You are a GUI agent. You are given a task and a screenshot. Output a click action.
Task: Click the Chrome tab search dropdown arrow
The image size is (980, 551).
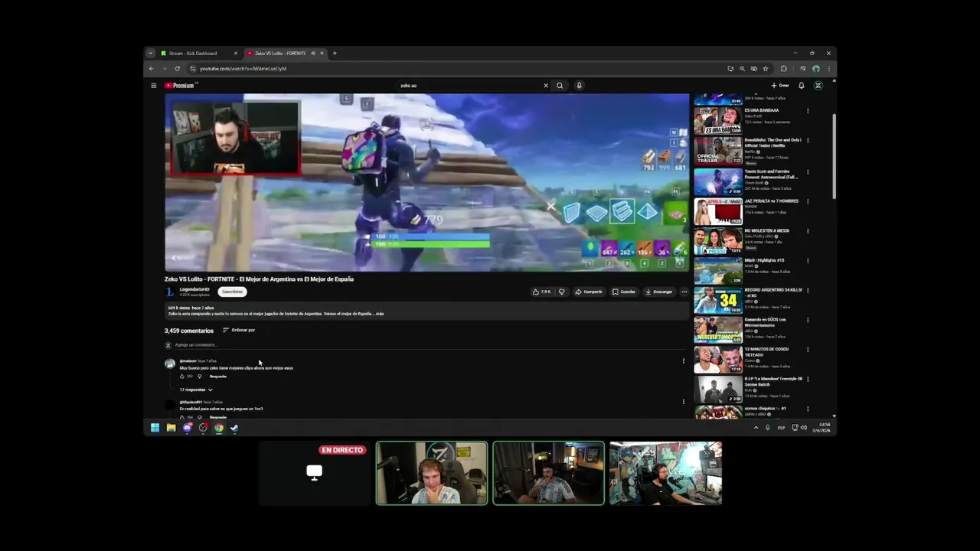click(x=151, y=54)
